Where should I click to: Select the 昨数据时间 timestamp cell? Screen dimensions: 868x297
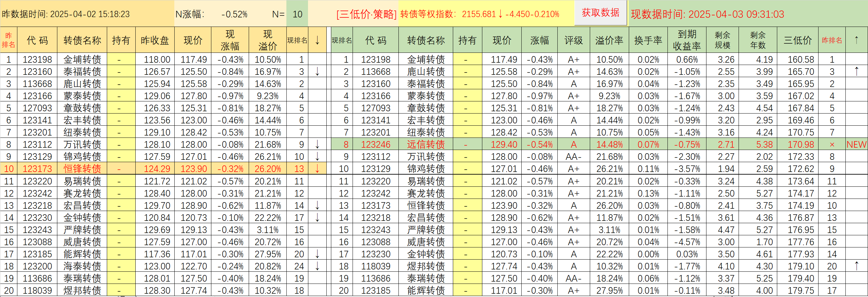(x=87, y=14)
